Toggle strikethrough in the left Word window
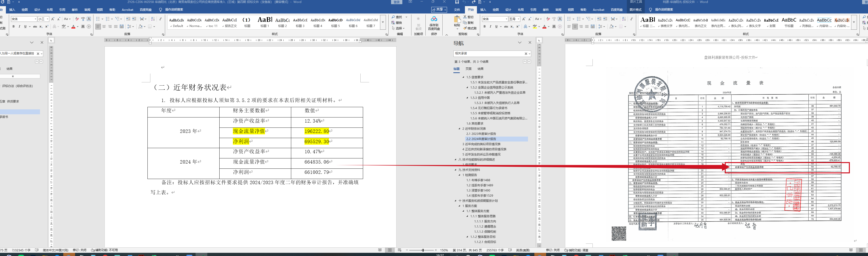Screen dimensions: 868x256 (35, 27)
